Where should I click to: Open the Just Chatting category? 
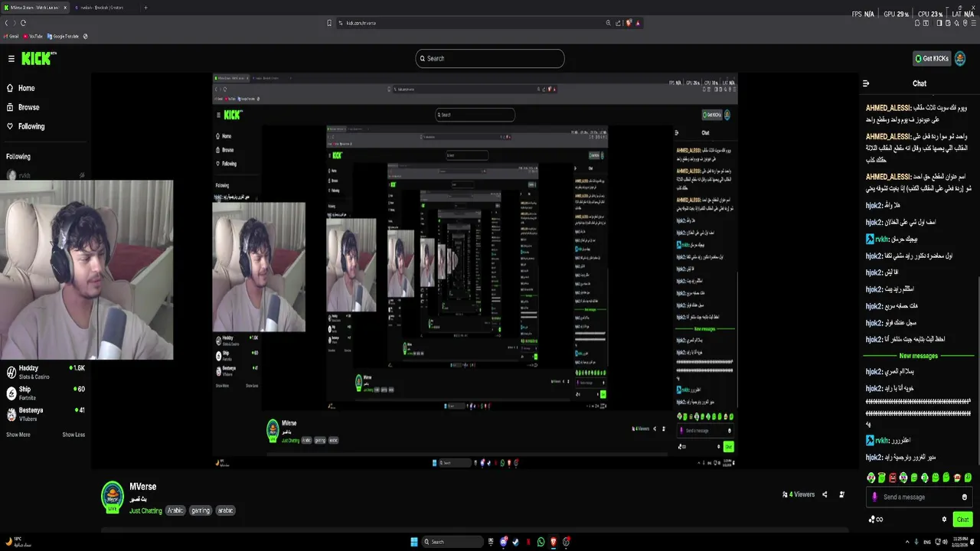tap(145, 510)
